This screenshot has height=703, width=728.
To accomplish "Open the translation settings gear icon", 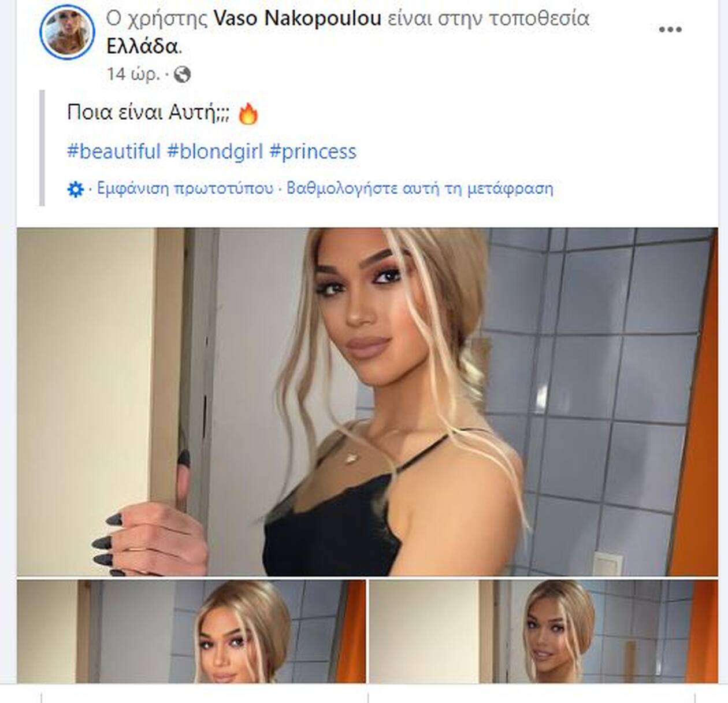I will pos(76,189).
